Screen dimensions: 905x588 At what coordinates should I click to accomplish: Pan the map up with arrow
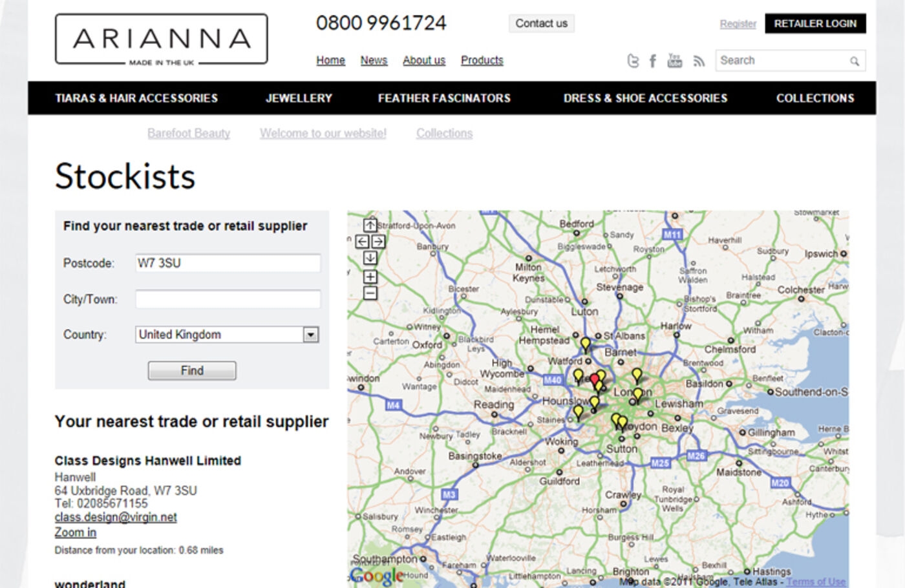(370, 225)
